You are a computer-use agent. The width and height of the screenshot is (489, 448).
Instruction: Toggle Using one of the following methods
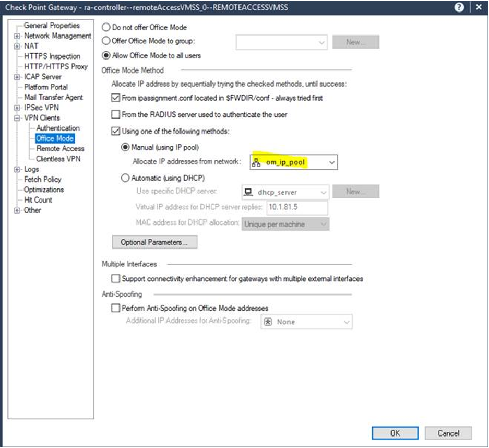point(116,131)
